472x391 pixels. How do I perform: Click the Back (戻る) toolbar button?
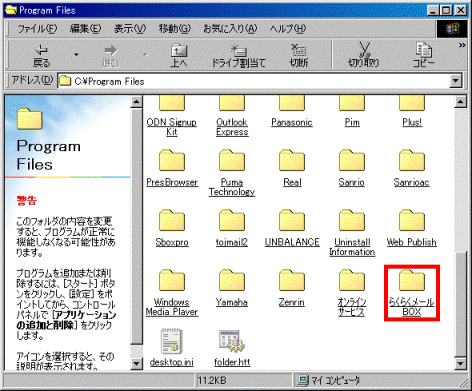coord(41,55)
